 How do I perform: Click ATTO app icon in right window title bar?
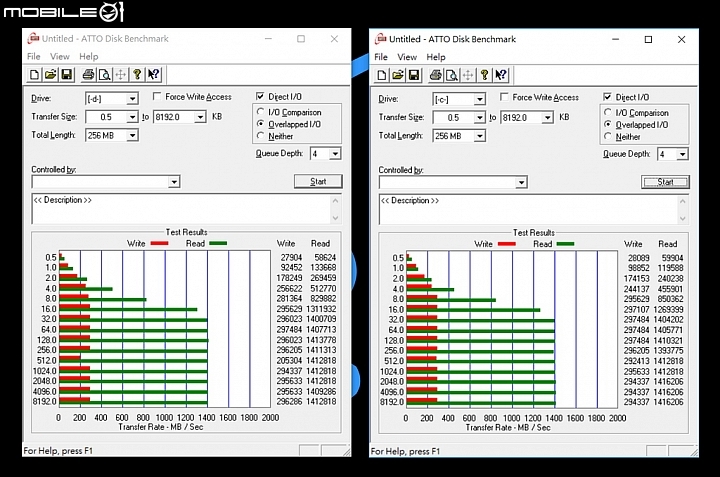point(380,39)
